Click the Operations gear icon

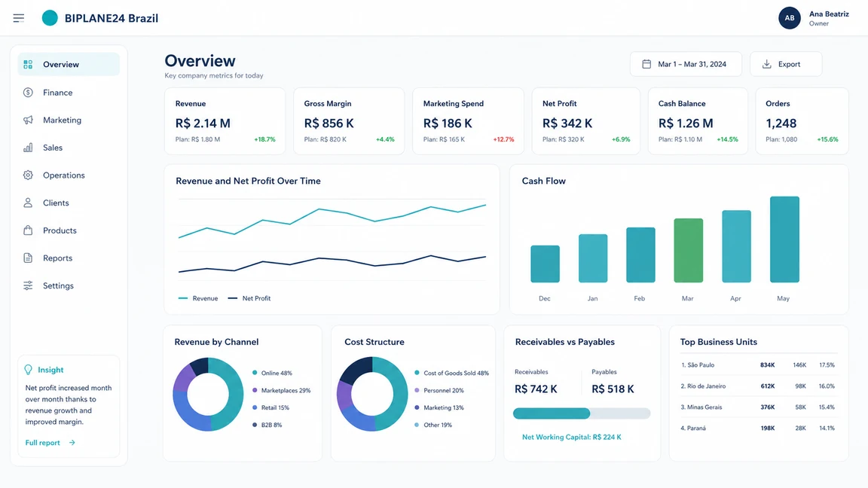coord(28,175)
